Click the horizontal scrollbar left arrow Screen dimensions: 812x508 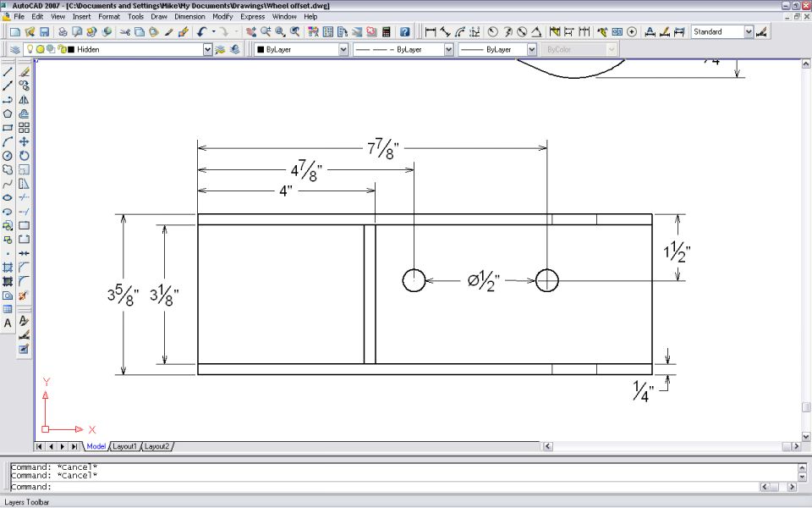(547, 446)
